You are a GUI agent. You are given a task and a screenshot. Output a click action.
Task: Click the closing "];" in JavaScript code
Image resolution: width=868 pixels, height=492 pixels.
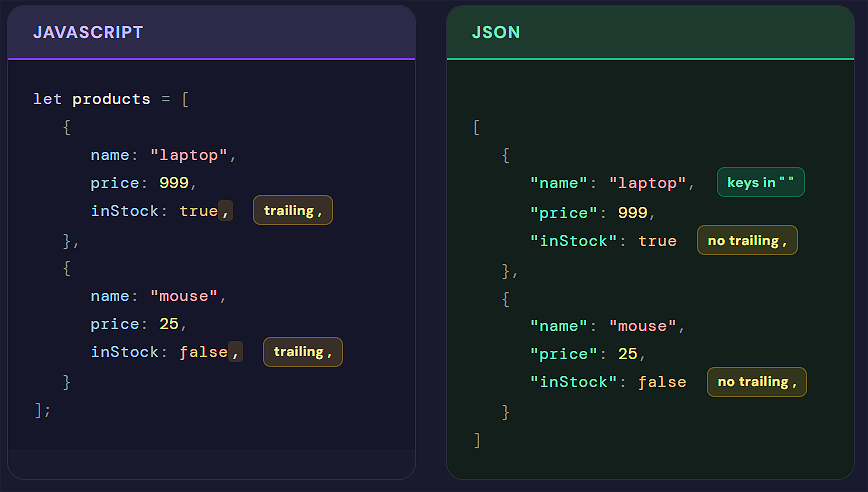tap(42, 409)
